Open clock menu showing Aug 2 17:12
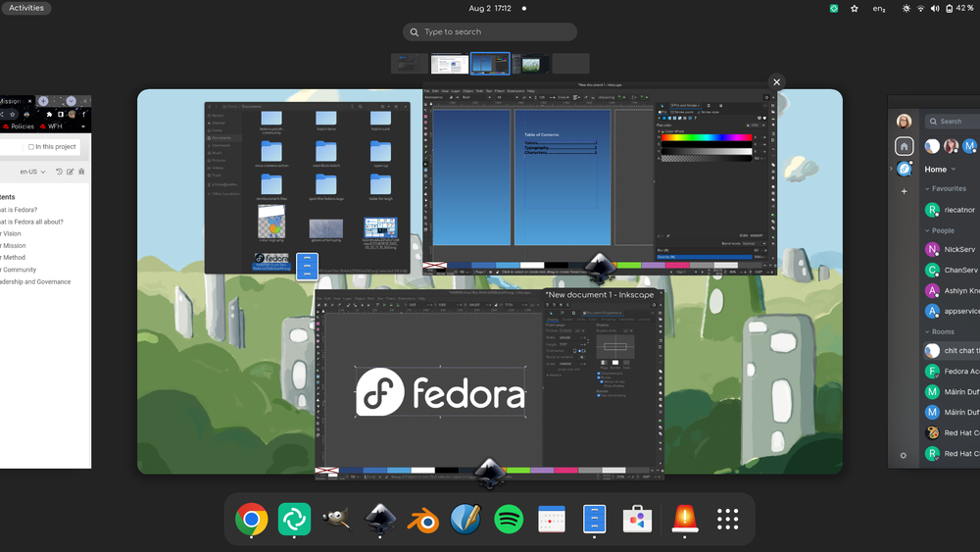This screenshot has height=552, width=980. [x=490, y=8]
